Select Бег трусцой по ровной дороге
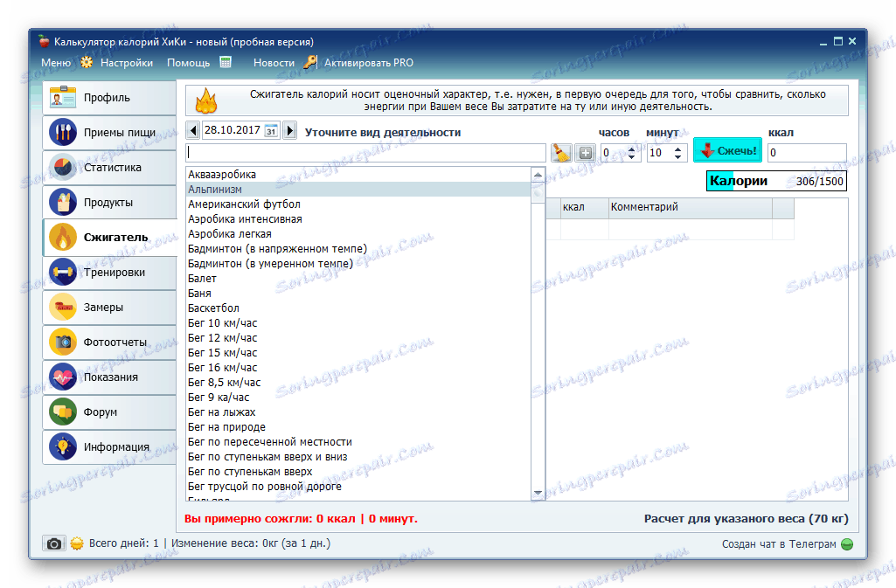The height and width of the screenshot is (588, 896). 359,487
